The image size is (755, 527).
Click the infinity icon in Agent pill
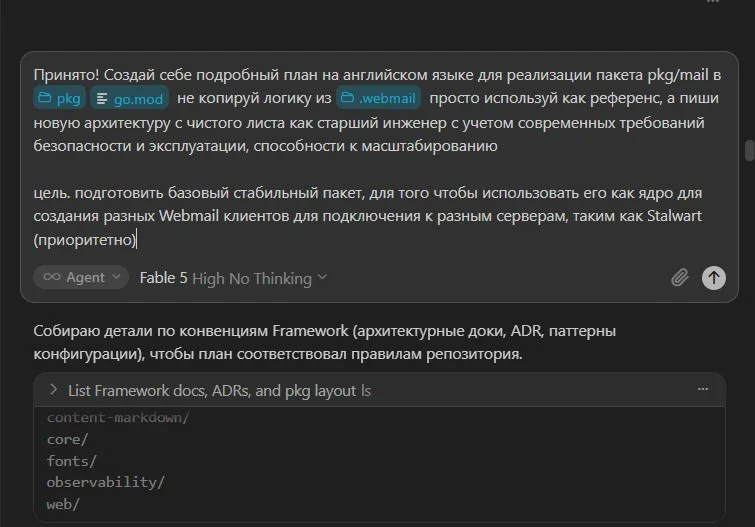52,277
